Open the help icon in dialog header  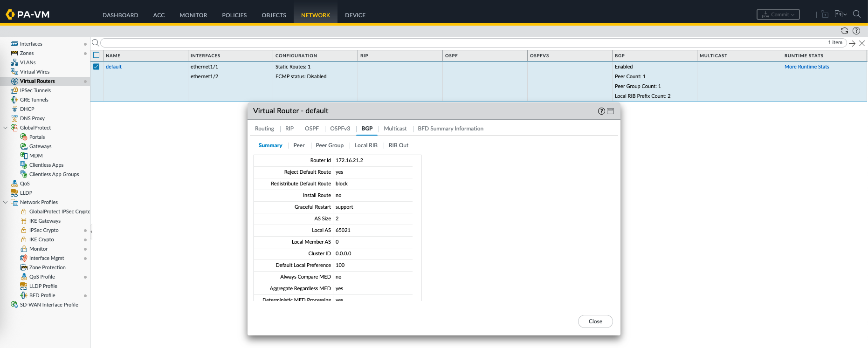pyautogui.click(x=601, y=111)
